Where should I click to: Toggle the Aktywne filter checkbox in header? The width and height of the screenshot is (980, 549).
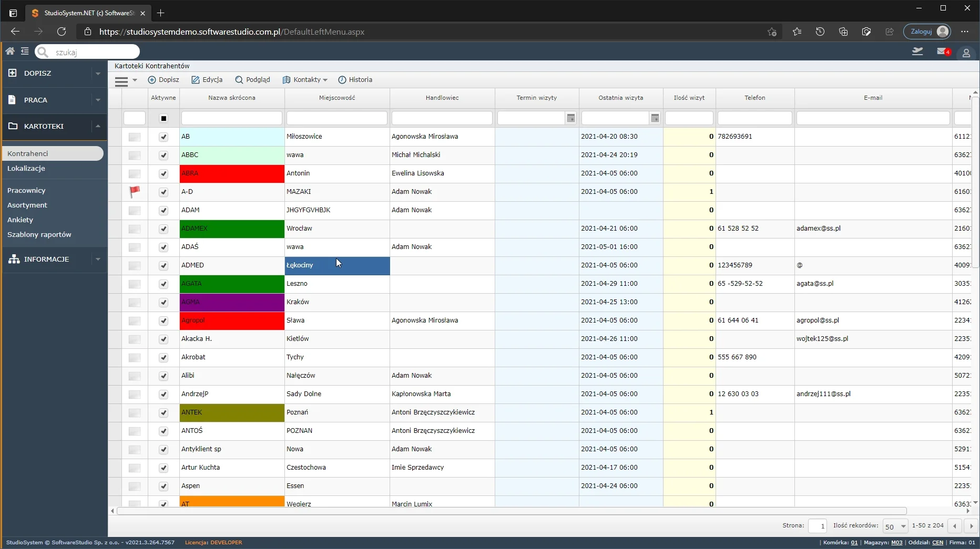164,118
